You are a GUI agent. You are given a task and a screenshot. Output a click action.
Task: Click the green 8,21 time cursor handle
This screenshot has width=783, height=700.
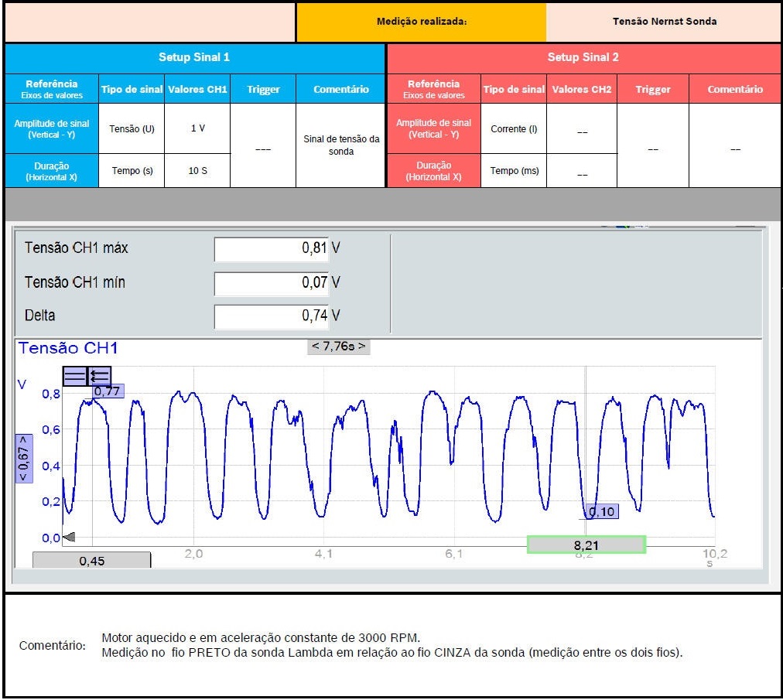tap(586, 545)
